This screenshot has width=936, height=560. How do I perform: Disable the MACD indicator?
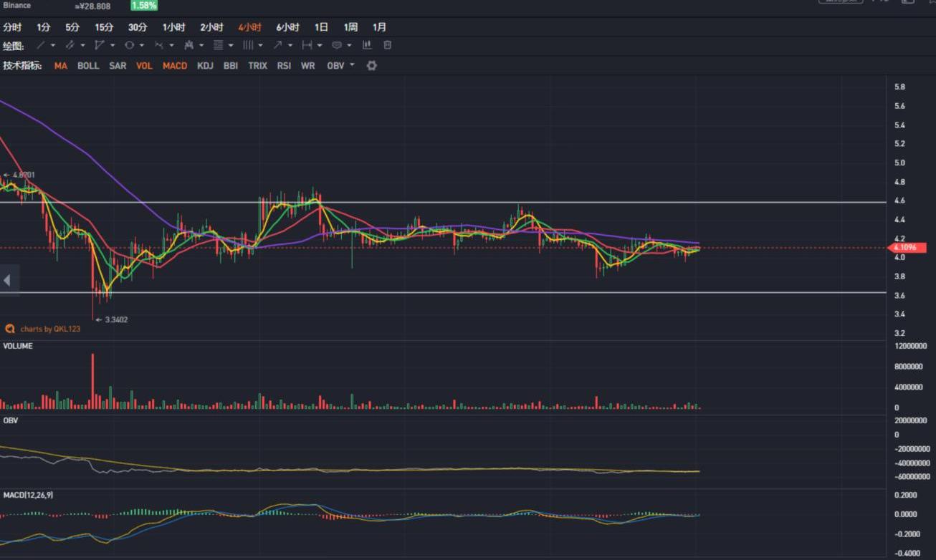click(175, 66)
